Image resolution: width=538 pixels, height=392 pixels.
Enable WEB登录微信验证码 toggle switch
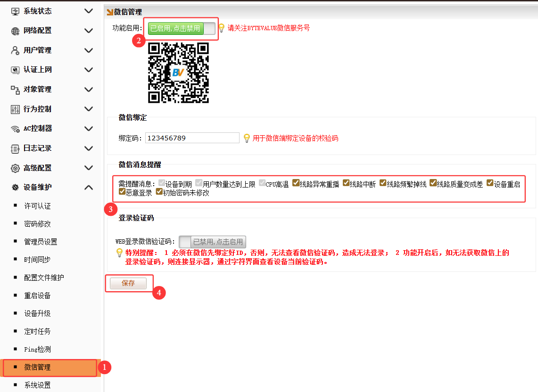tap(213, 242)
